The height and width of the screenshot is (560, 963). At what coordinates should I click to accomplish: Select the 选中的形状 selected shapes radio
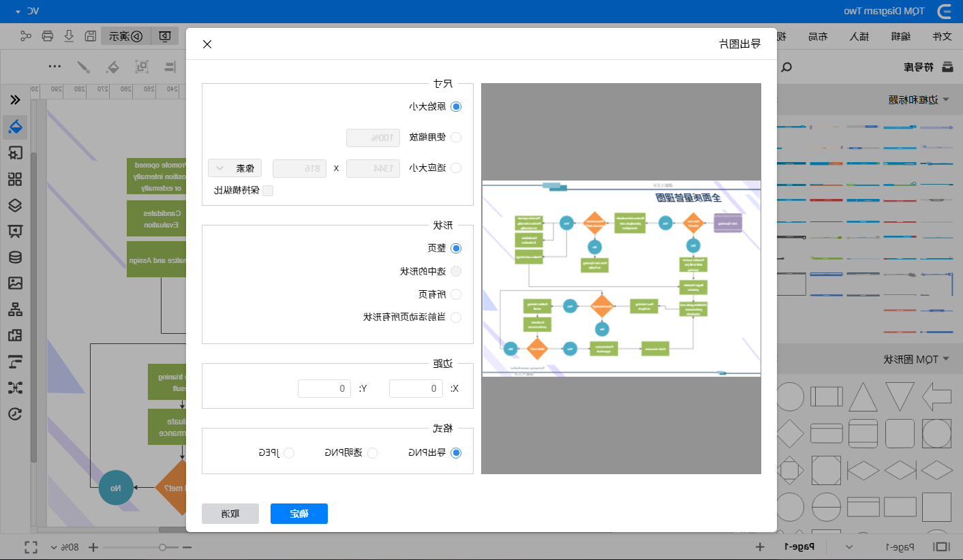[x=456, y=271]
